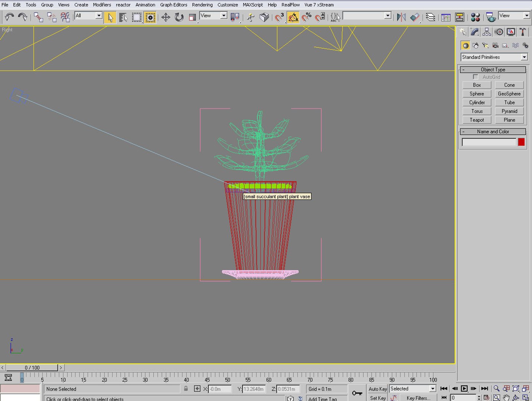
Task: Collapse the Name and Color rollout
Action: pyautogui.click(x=493, y=131)
